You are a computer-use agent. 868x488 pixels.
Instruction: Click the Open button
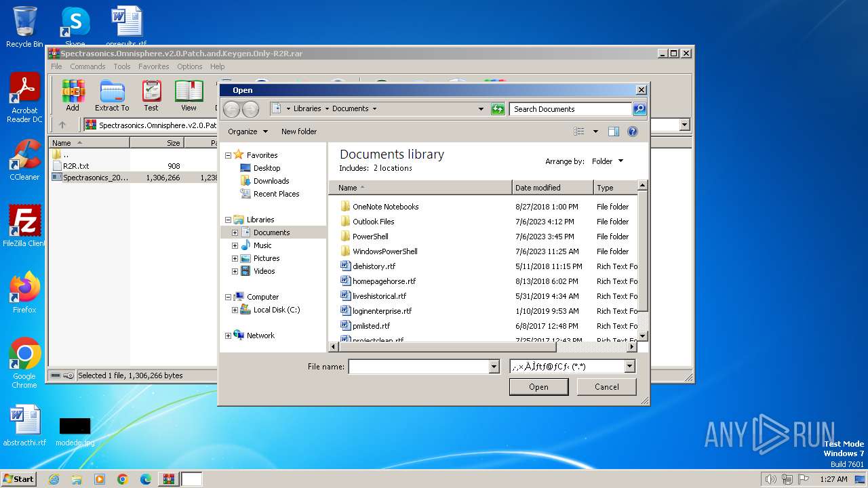point(539,387)
